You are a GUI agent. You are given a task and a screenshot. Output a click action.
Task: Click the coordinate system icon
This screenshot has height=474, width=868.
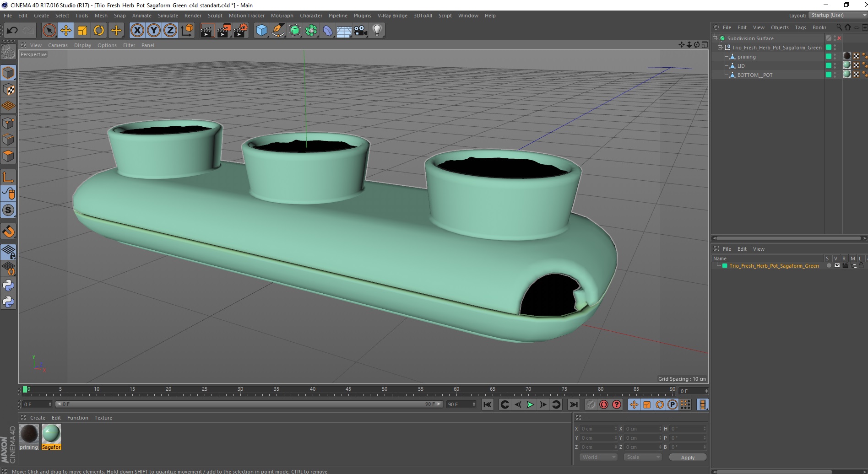pyautogui.click(x=187, y=31)
